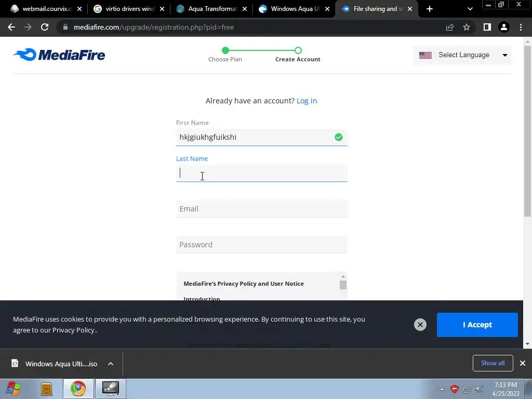Click the Create Account step circle
The width and height of the screenshot is (532, 399).
tap(298, 50)
